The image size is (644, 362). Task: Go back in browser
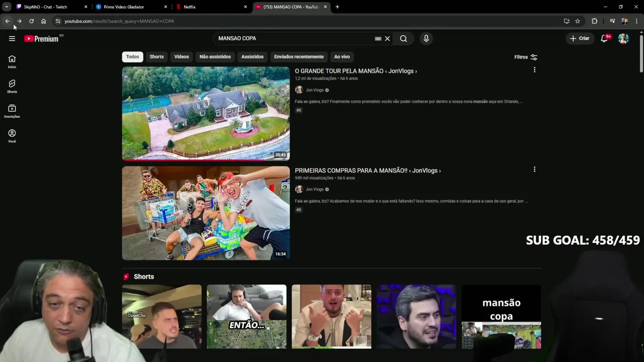click(x=7, y=21)
